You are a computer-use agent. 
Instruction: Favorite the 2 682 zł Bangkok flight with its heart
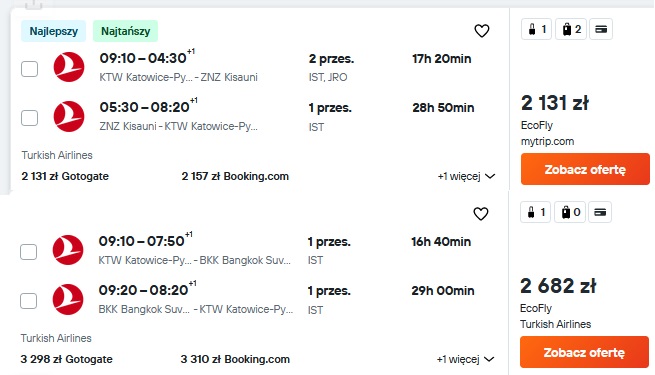(481, 213)
